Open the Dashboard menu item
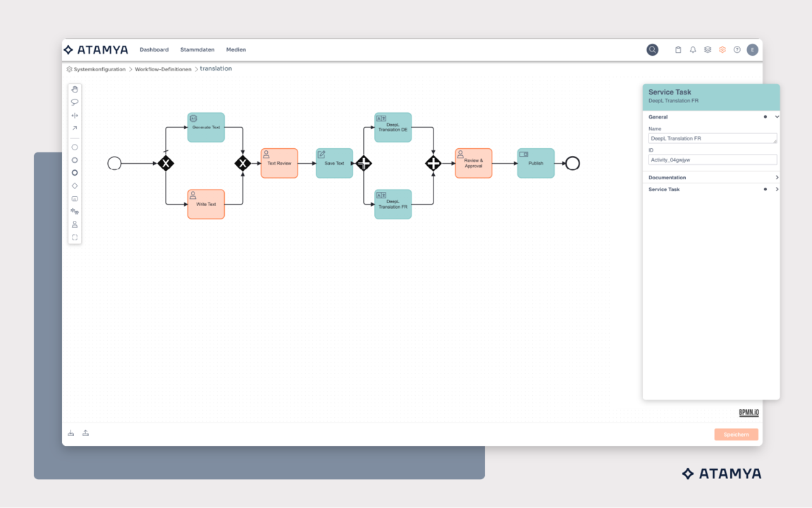 click(x=154, y=50)
